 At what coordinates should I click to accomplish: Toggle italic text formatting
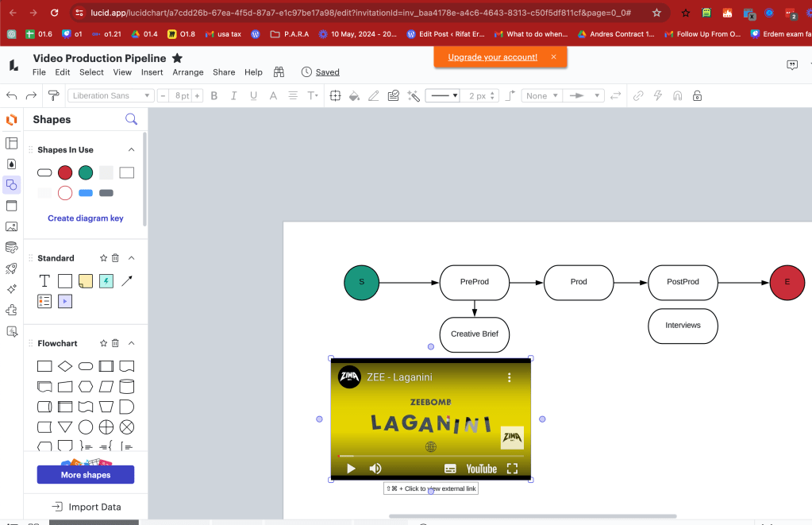[x=233, y=95]
